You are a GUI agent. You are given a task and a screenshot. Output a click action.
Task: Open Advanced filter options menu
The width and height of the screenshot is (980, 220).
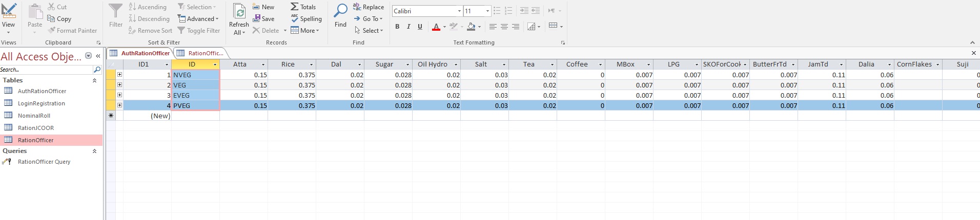click(x=198, y=18)
